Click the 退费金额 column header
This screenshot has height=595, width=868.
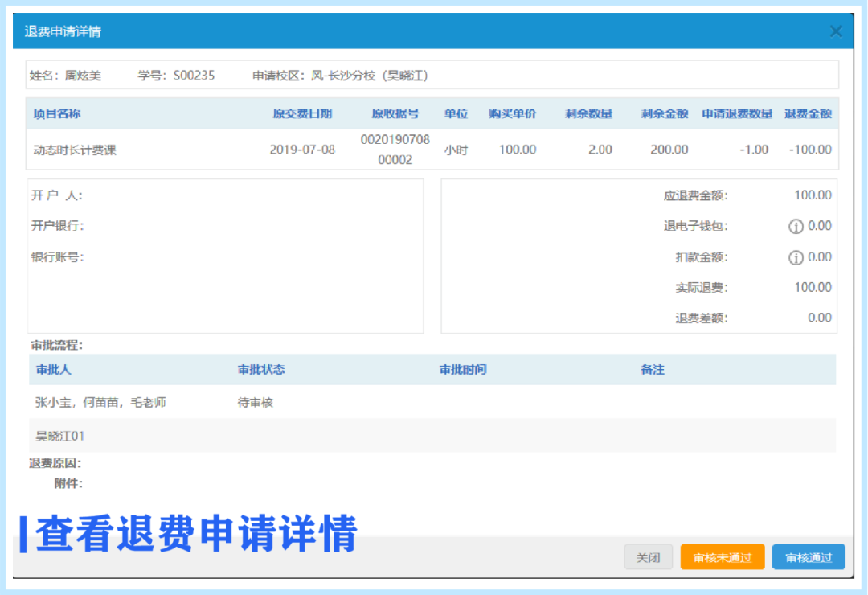(808, 113)
